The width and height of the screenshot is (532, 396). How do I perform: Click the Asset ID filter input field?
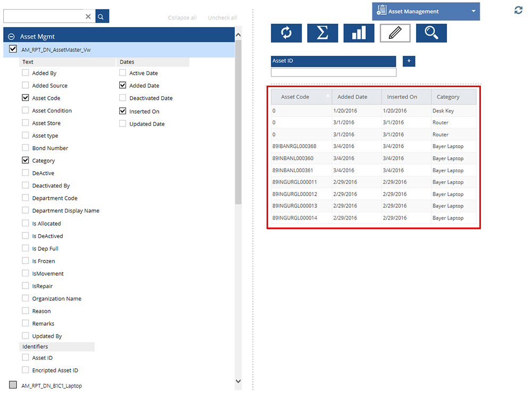pos(334,72)
